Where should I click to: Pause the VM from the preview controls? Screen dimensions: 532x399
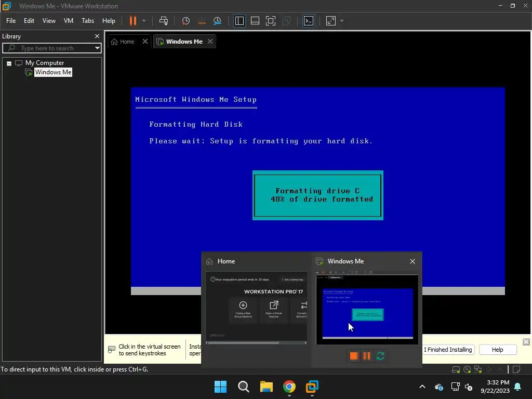[367, 355]
